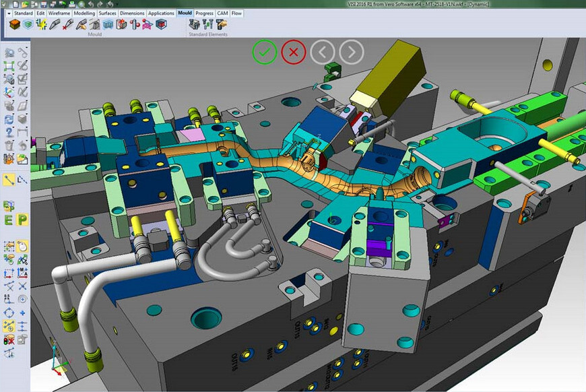Viewport: 586px width, 392px height.
Task: Click the grey curve chain icon at toolbar top
Action: click(x=22, y=53)
